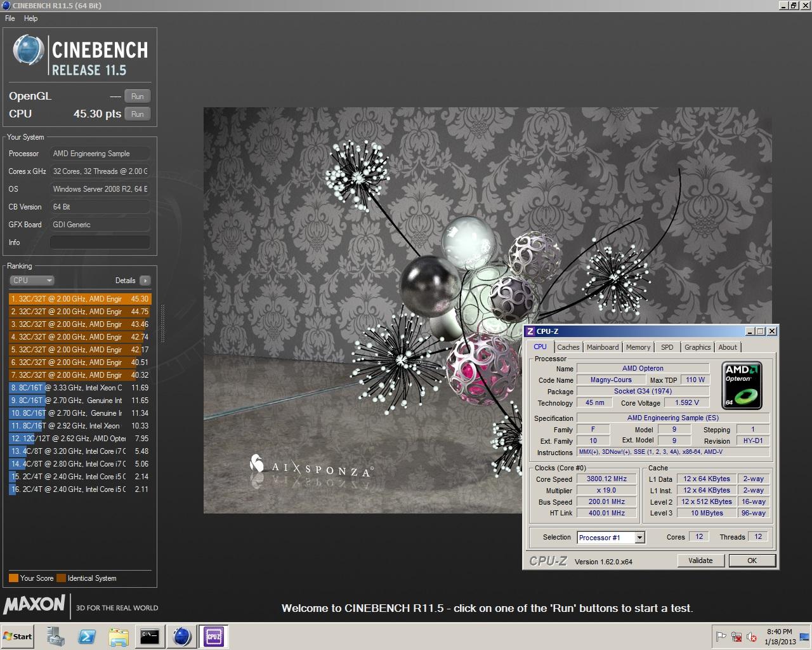Select Core i5 entry scoring 2.14
Viewport: 812px width, 650px height.
point(80,477)
